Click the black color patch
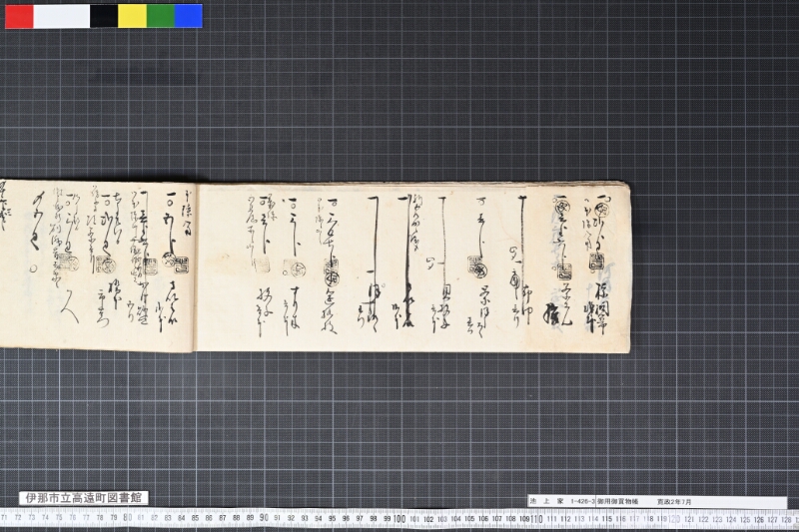This screenshot has width=799, height=532. [104, 16]
